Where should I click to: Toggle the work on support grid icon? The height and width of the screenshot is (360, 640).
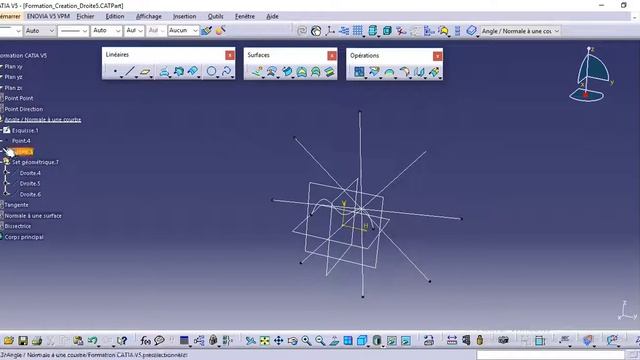tap(358, 31)
